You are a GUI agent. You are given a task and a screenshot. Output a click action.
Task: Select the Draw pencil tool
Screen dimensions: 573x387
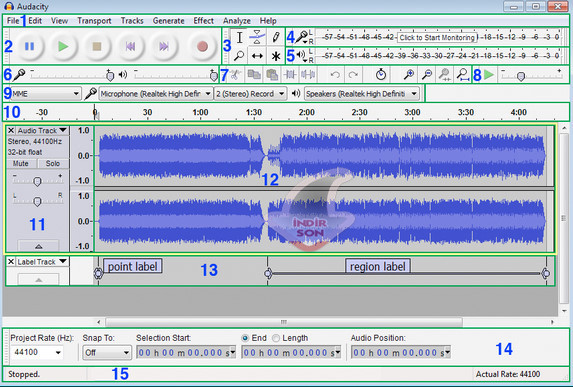coord(276,37)
